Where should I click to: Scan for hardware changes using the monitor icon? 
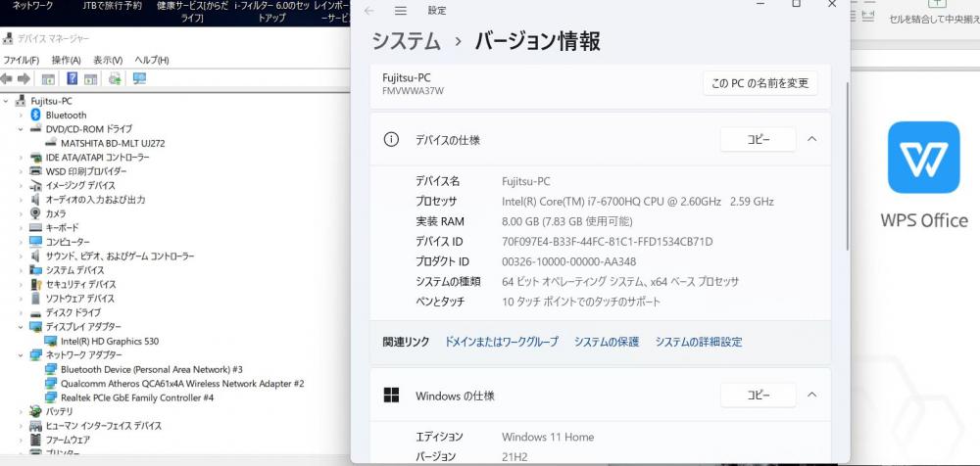click(139, 78)
